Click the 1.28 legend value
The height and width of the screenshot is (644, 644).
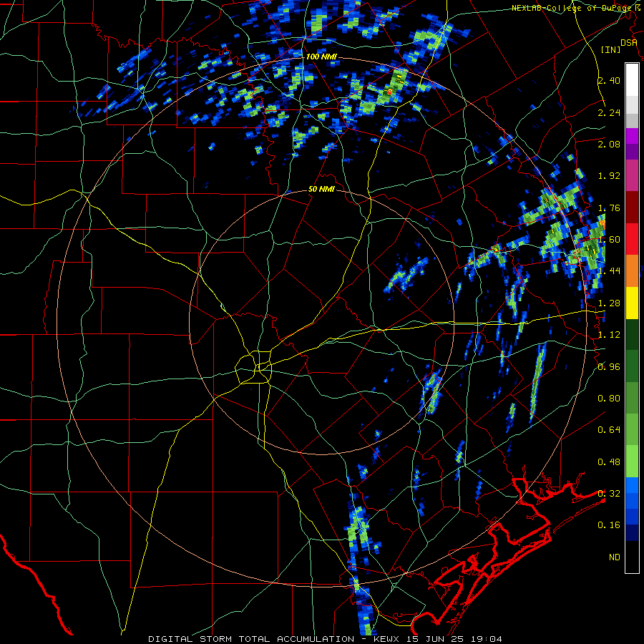[609, 303]
